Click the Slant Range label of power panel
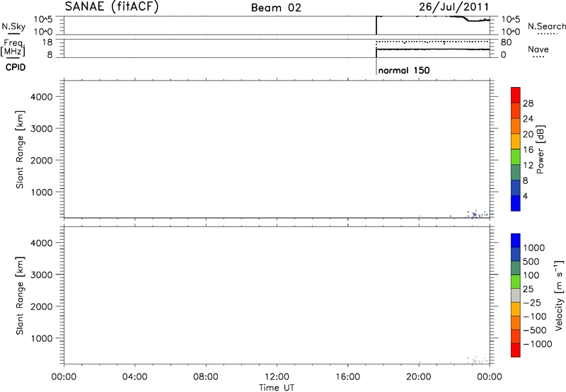This screenshot has height=392, width=566. (x=20, y=149)
